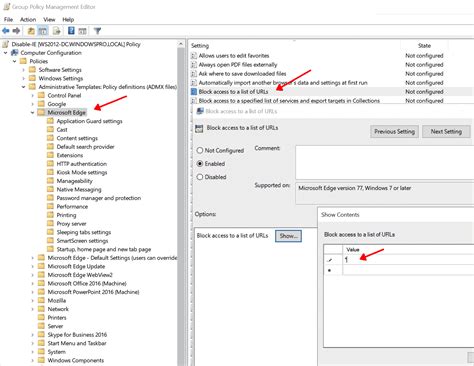474x366 pixels.
Task: Select the HTTP authentication tree item
Action: (x=82, y=164)
